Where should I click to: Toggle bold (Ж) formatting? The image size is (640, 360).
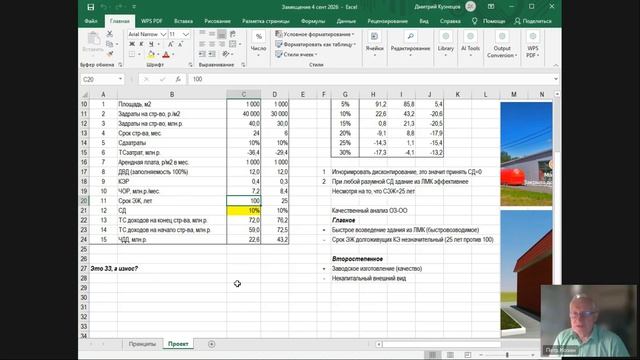132,44
